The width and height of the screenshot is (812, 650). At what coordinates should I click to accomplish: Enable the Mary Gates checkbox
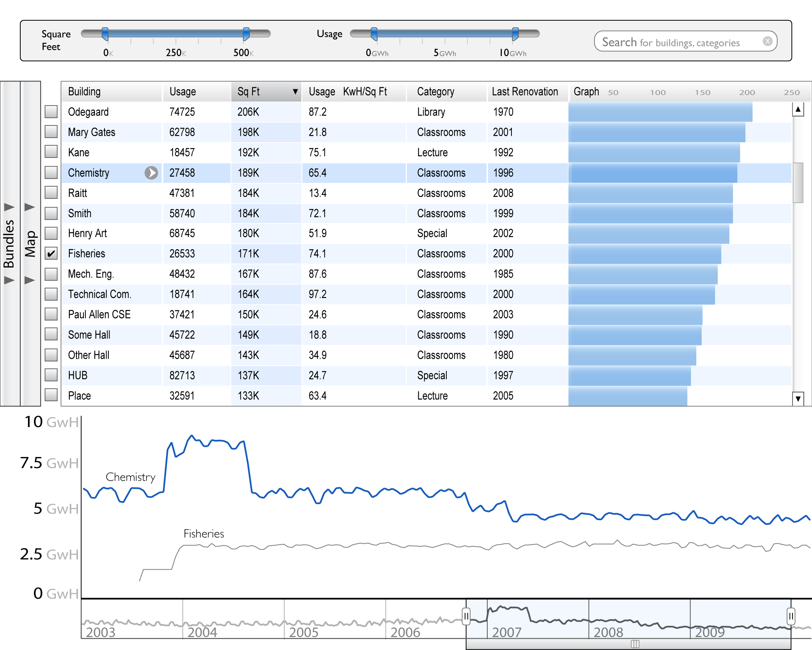tap(51, 132)
